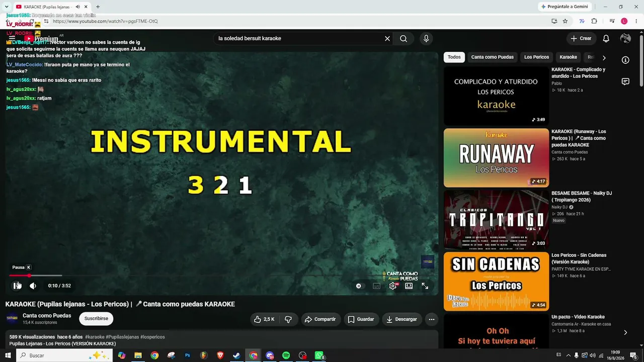Open the video info panel icon
Viewport: 644px width, 362px height.
click(x=625, y=60)
